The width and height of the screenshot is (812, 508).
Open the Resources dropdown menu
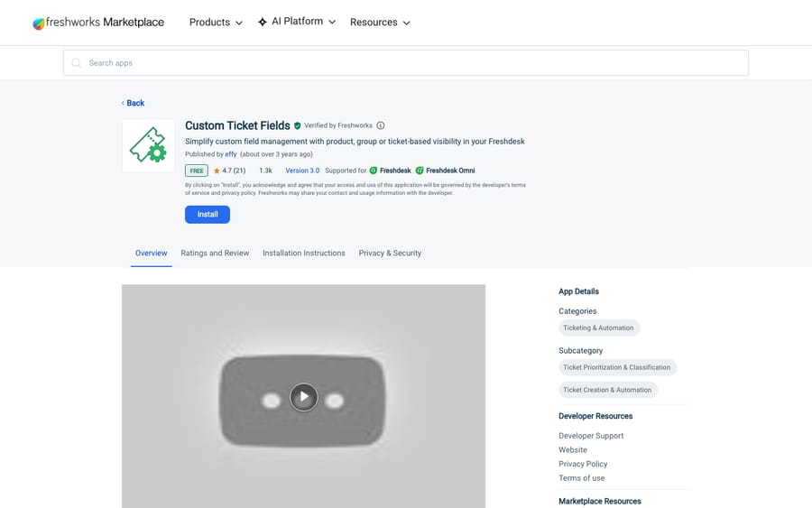(x=380, y=23)
